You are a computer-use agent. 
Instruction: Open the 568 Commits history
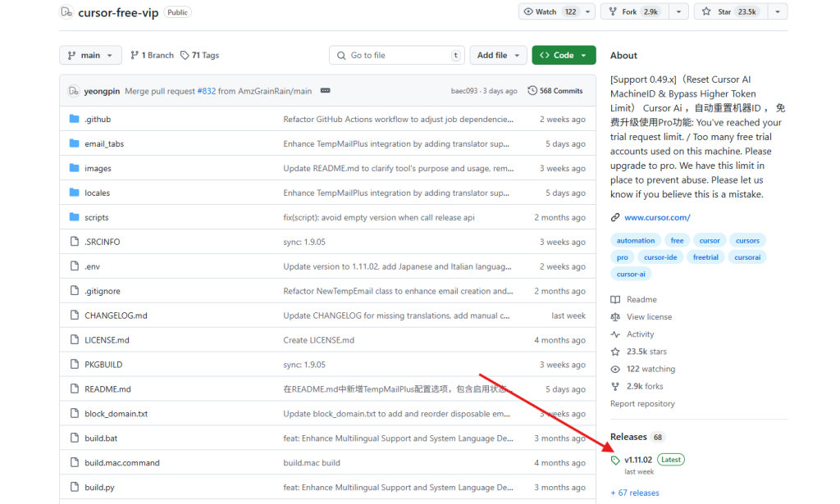point(555,91)
